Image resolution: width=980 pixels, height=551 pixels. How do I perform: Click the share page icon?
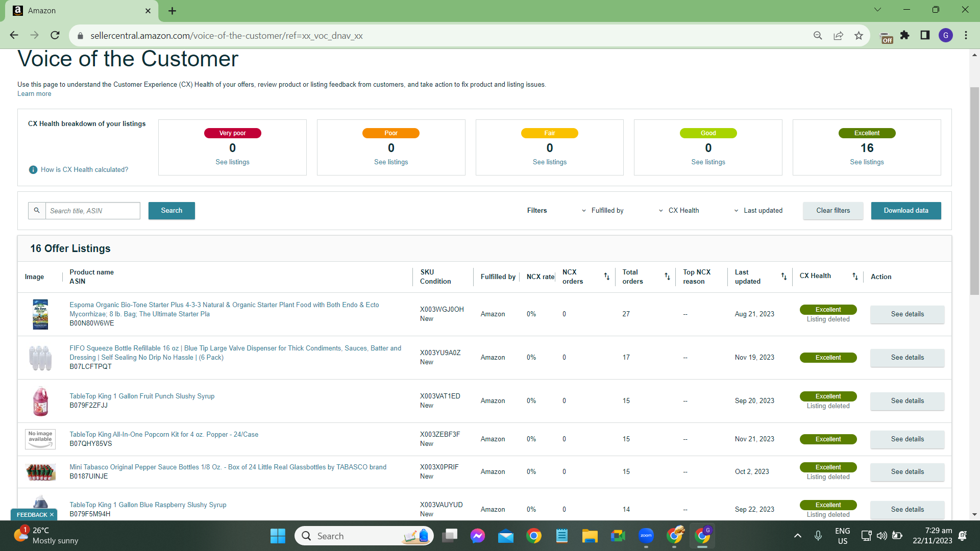point(838,35)
